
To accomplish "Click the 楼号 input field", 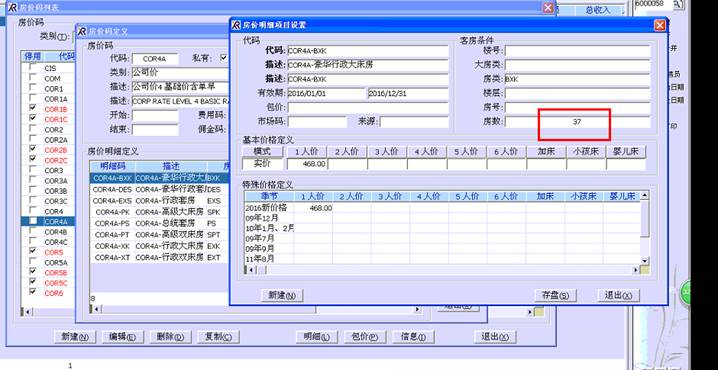I will coord(577,51).
